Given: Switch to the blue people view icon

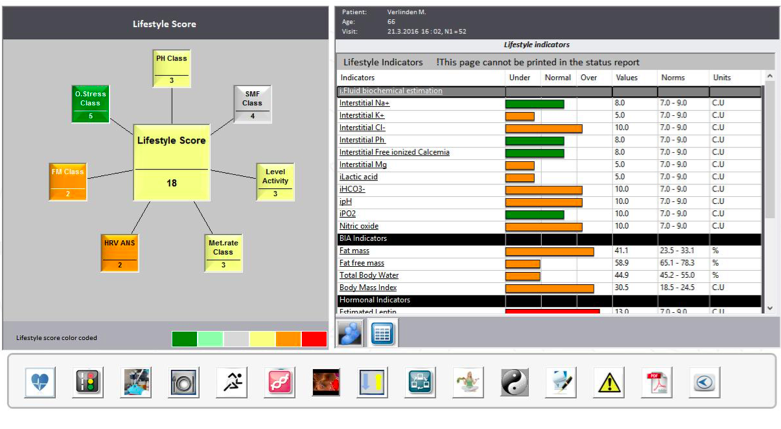Looking at the screenshot, I should coord(350,333).
